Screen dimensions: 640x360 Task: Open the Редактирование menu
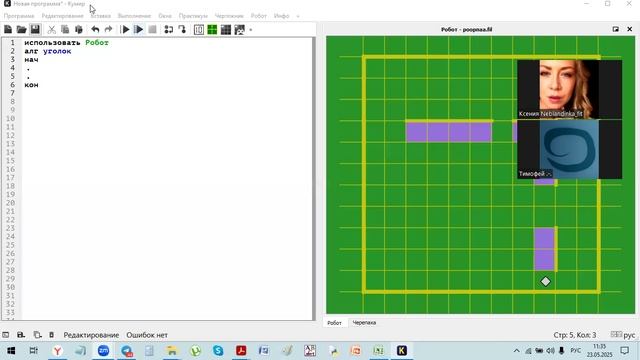point(62,16)
